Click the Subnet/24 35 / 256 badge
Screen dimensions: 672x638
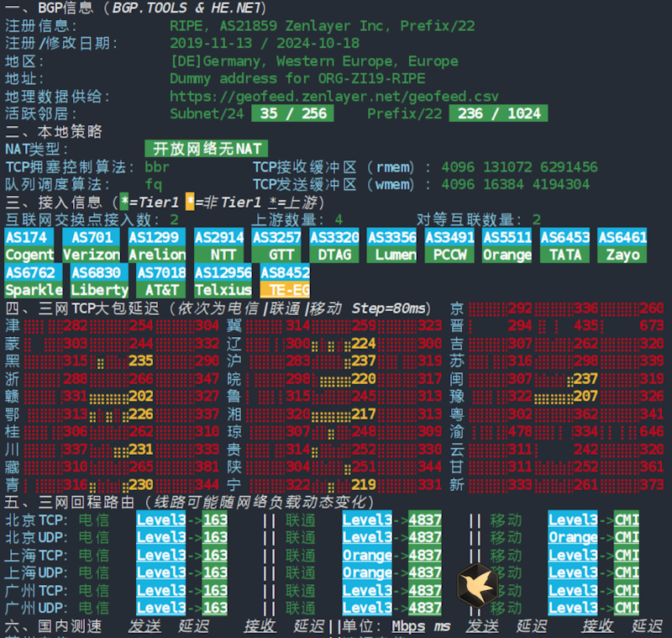click(293, 113)
